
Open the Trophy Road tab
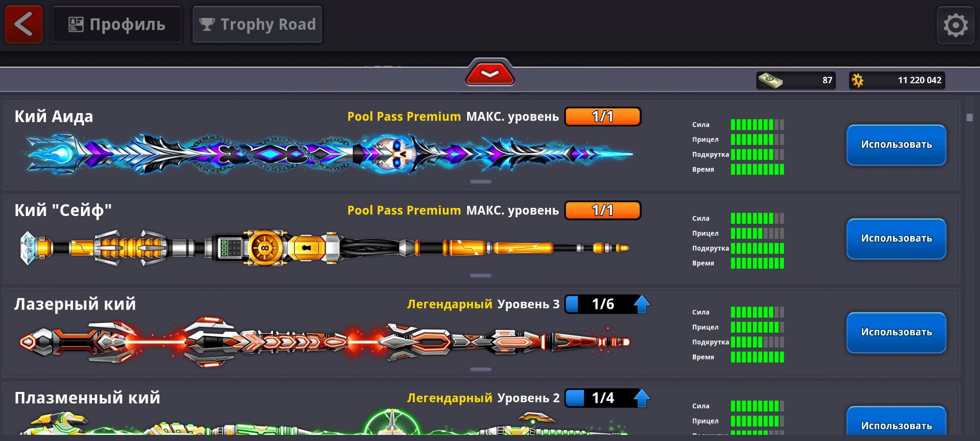pos(257,24)
